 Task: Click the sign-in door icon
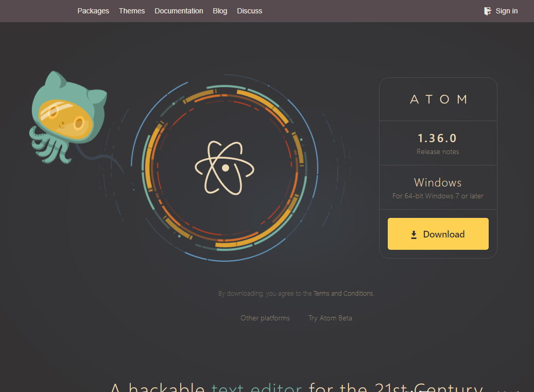pyautogui.click(x=487, y=11)
